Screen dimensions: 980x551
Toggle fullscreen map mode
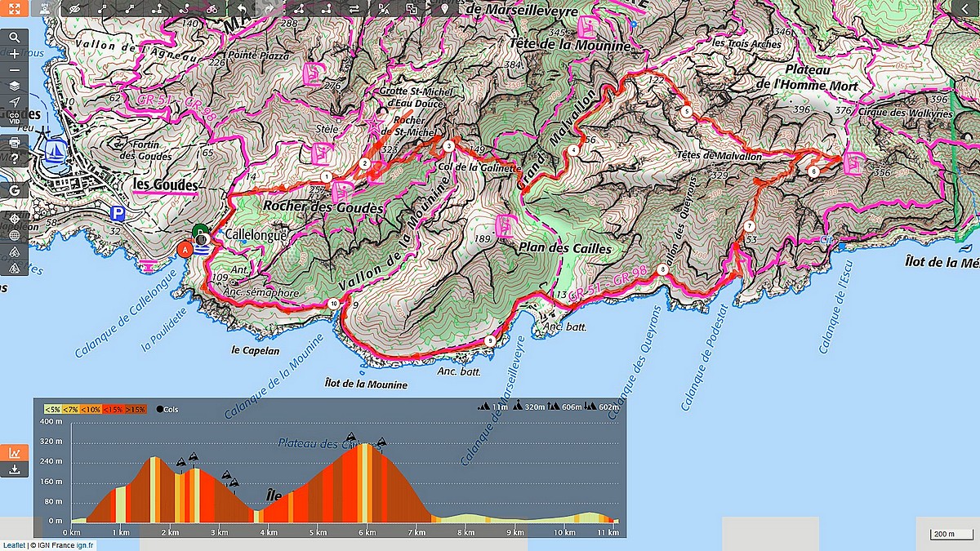tap(14, 8)
